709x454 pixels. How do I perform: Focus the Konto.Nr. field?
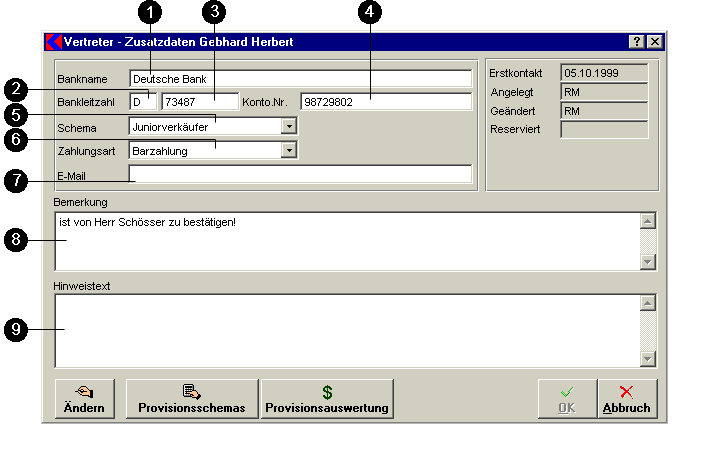pyautogui.click(x=386, y=102)
